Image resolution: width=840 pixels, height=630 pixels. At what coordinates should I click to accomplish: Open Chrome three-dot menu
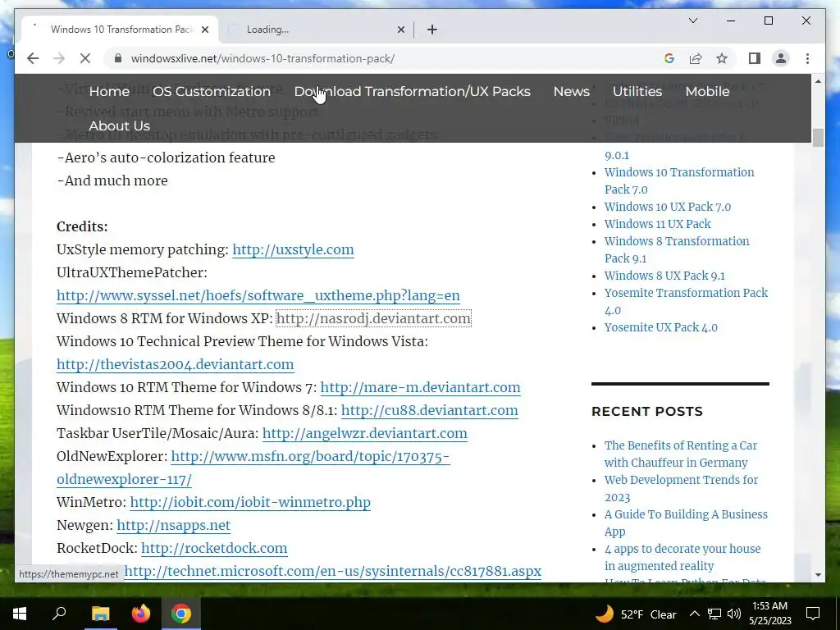click(x=807, y=58)
